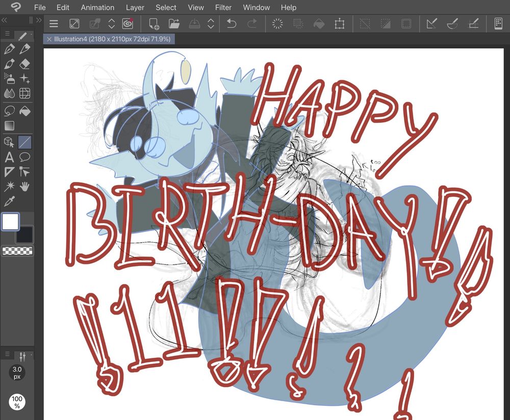Click the invert selection icon
The height and width of the screenshot is (420, 510).
(386, 24)
